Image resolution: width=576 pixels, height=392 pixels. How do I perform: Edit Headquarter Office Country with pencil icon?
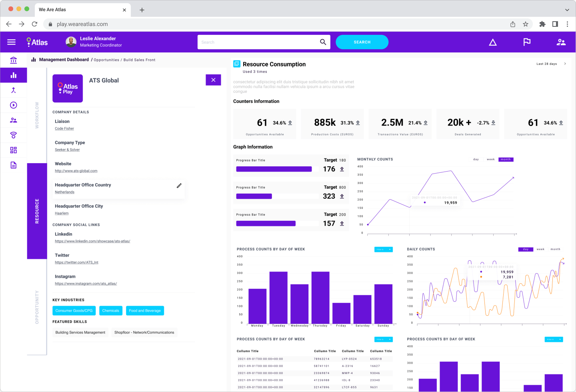(179, 186)
